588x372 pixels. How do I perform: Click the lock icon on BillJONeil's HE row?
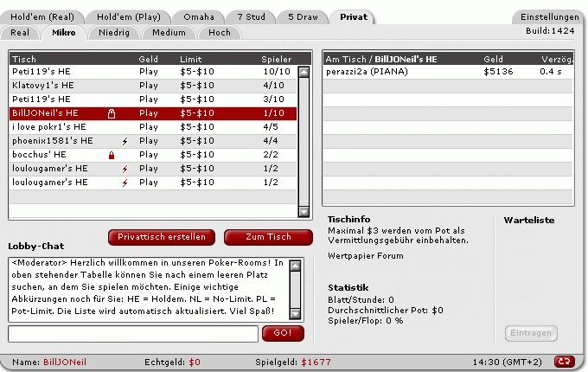(112, 113)
